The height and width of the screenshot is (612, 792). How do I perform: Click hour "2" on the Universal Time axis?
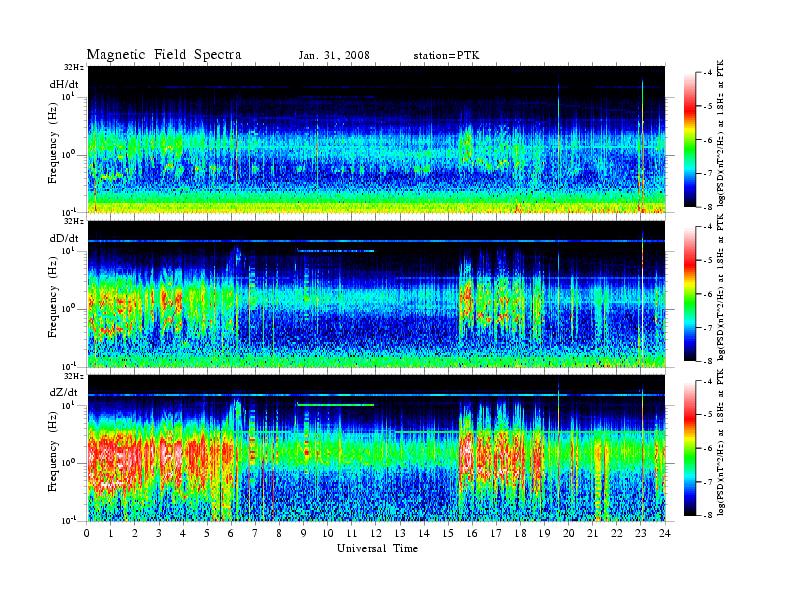coord(135,533)
